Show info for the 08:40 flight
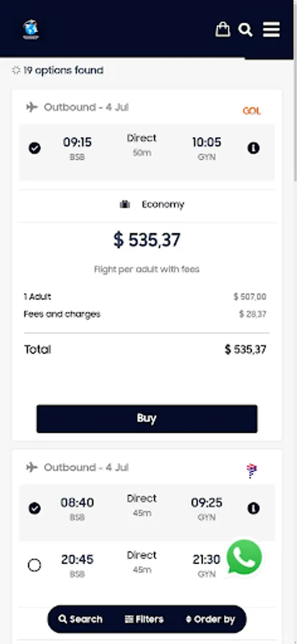The image size is (297, 644). 253,509
